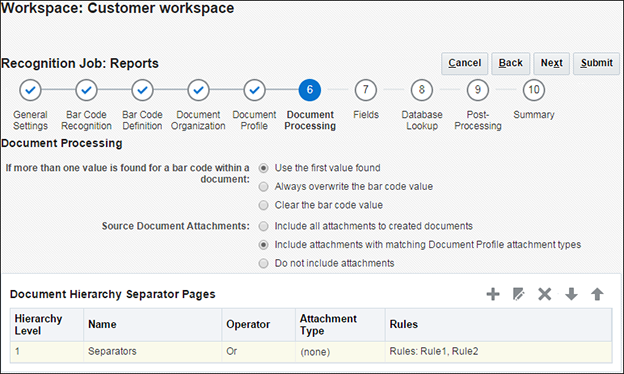Viewport: 624px width, 374px height.
Task: Click the Next button
Action: tap(552, 63)
